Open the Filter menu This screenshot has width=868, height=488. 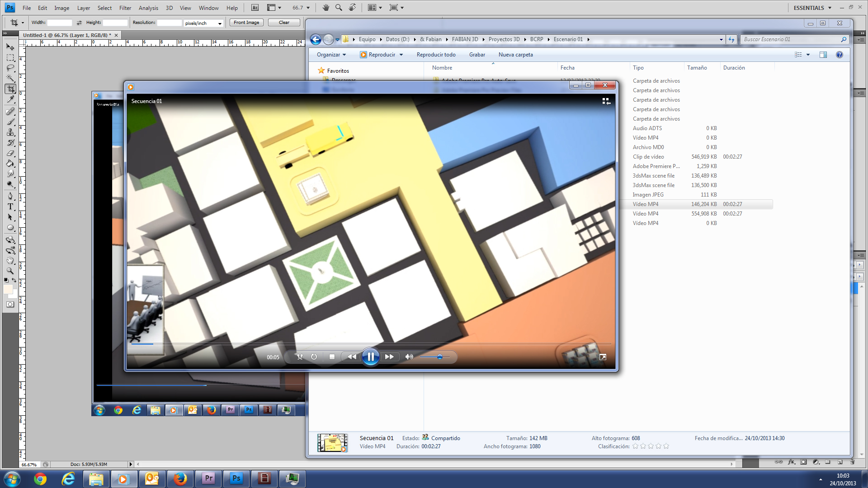(x=125, y=8)
